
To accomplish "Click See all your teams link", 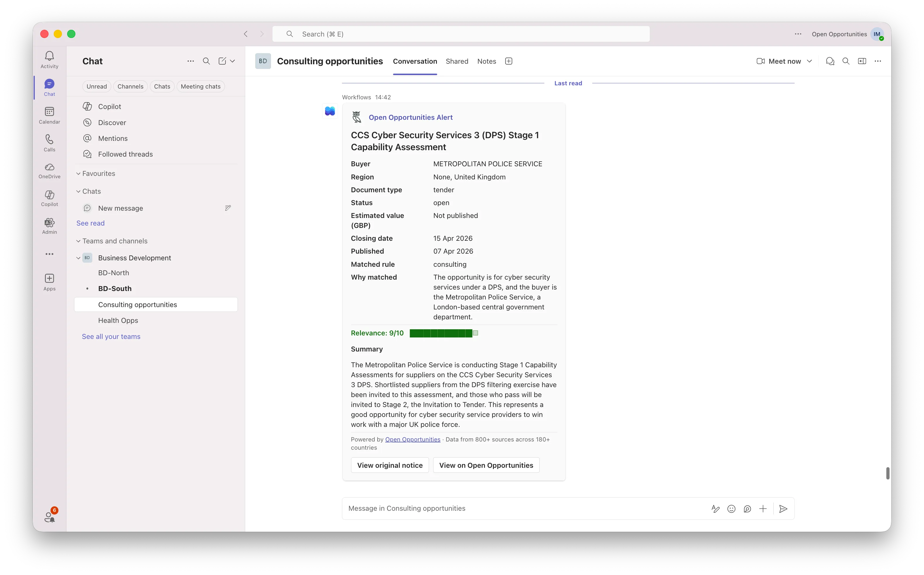I will click(111, 337).
